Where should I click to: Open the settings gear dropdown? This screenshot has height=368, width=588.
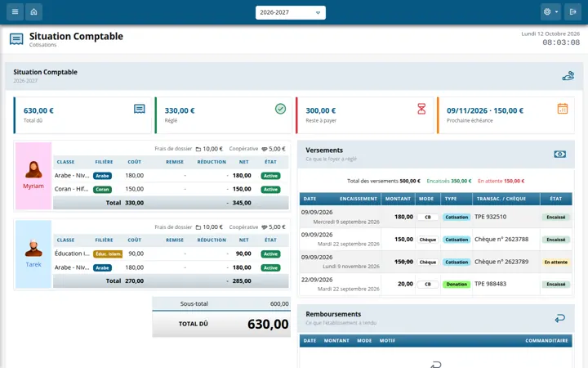click(x=550, y=12)
